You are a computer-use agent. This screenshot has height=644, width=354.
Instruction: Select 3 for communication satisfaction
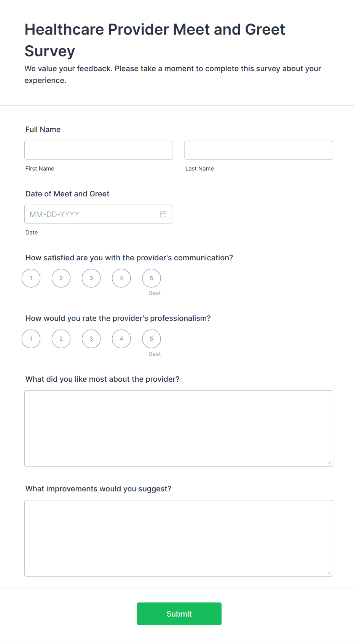(91, 278)
